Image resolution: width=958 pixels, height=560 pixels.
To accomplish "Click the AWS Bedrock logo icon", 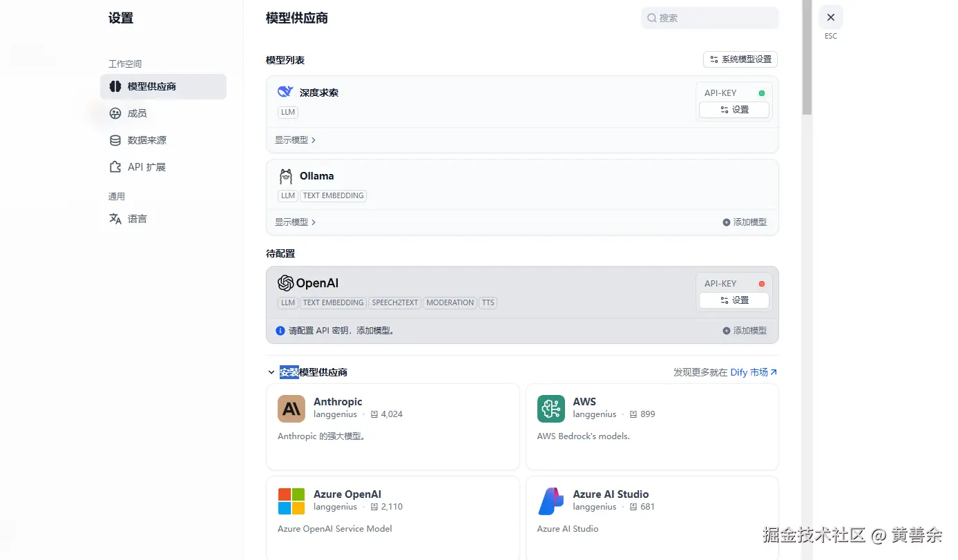I will pos(551,409).
